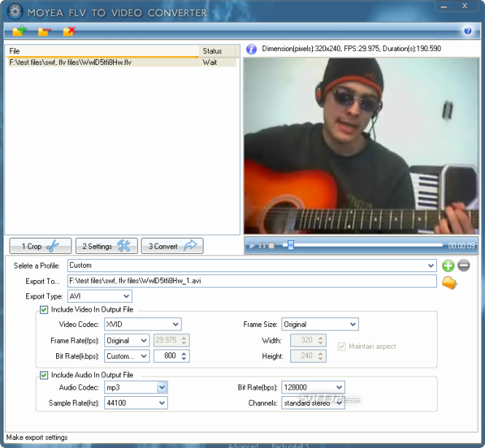Screen dimensions: 485x448
Task: Open the Export Type AVI dropdown
Action: click(x=100, y=296)
